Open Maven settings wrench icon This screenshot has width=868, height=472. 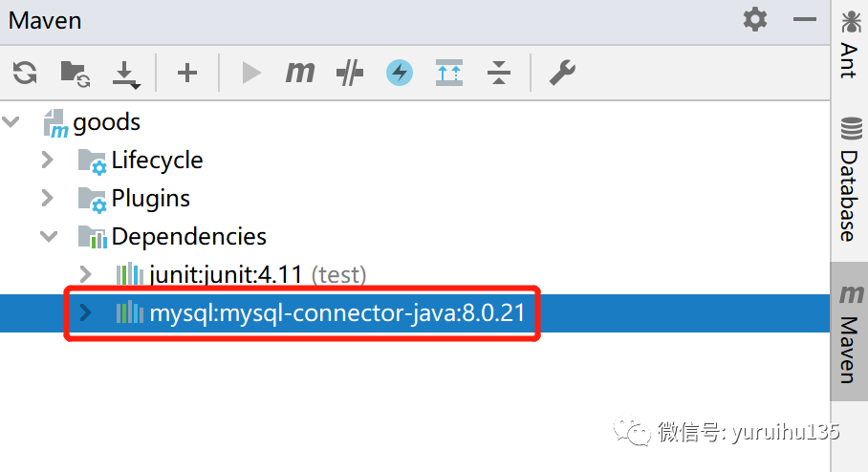pyautogui.click(x=562, y=73)
